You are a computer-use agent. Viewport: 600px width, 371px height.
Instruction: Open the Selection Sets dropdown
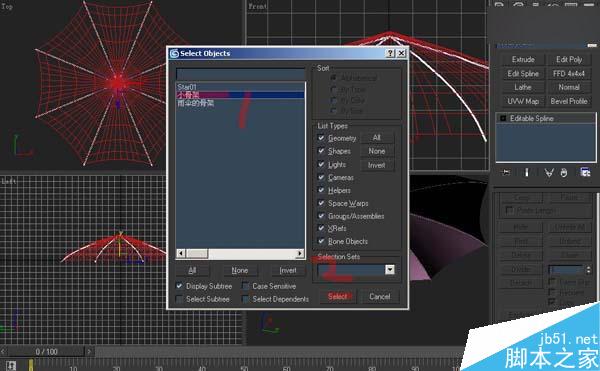[390, 270]
